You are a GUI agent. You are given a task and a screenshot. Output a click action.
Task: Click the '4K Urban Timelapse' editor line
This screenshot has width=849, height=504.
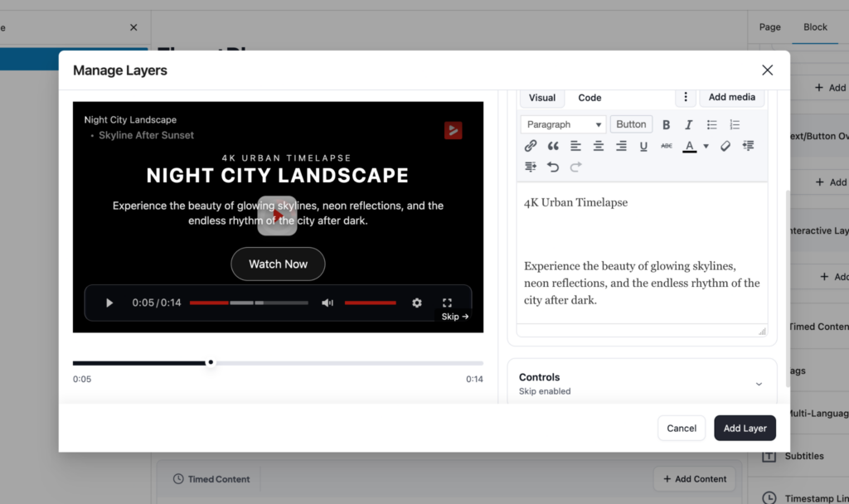575,202
